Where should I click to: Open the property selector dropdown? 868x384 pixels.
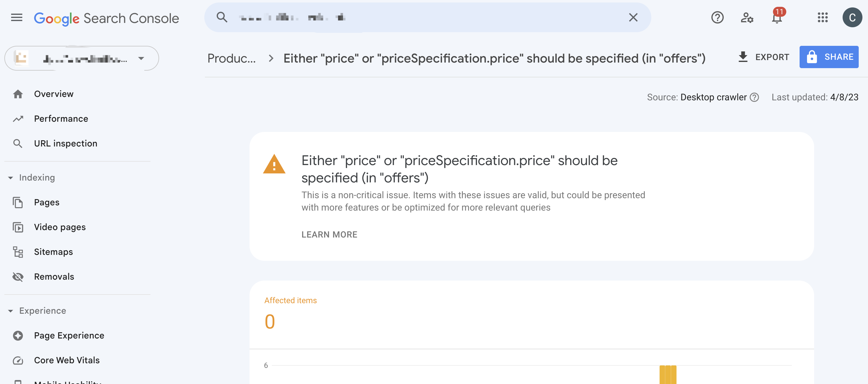81,58
